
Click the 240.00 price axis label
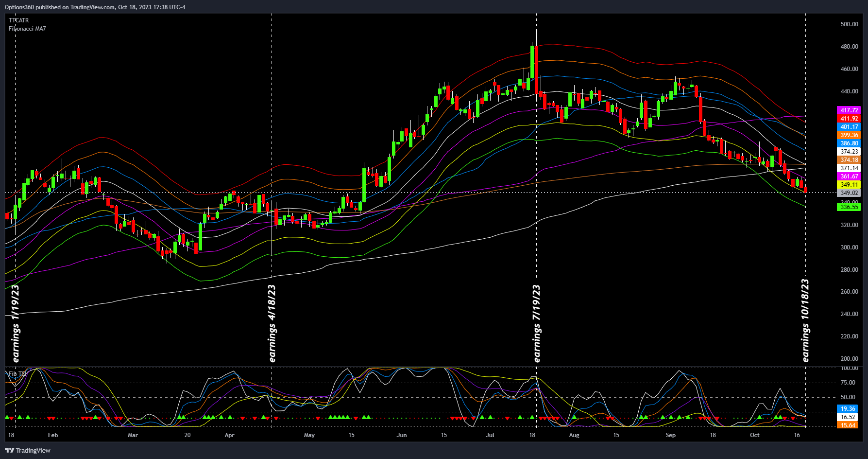850,314
